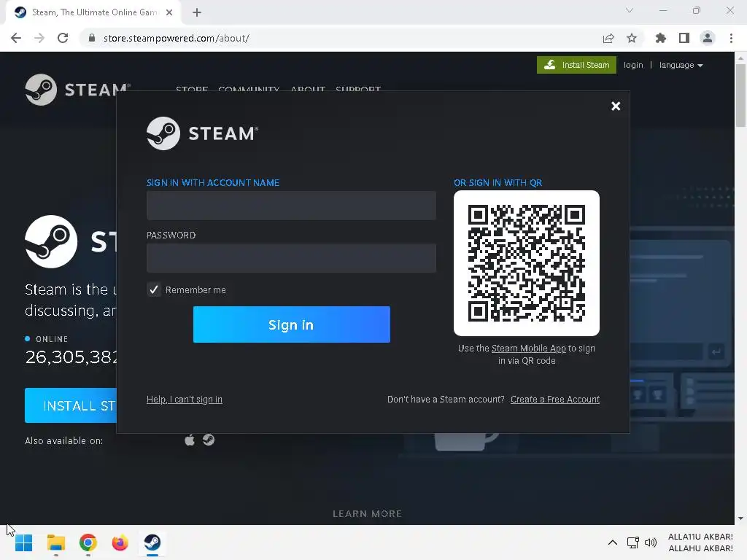Open Chrome from the taskbar
This screenshot has width=747, height=560.
coord(88,542)
